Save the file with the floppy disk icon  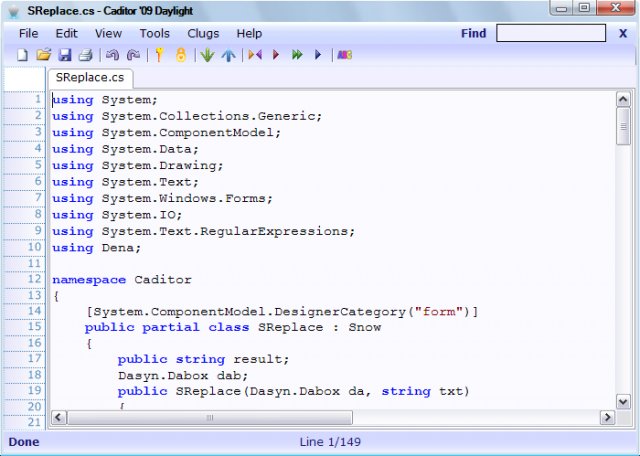(65, 55)
